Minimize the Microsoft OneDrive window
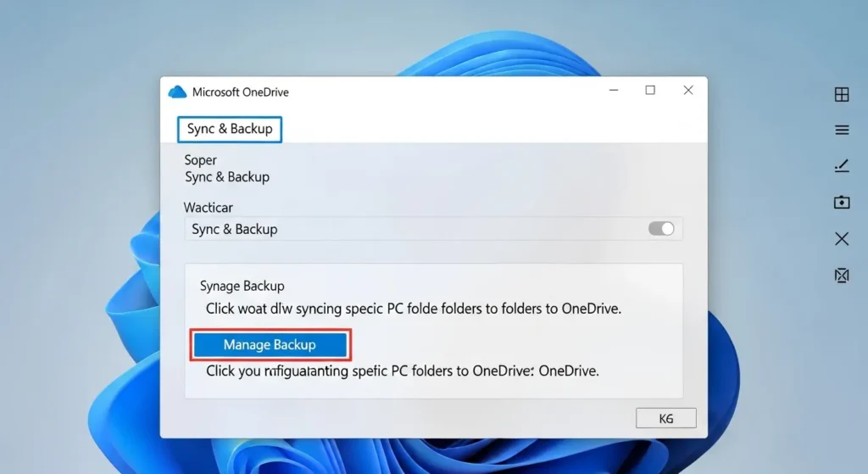Screen dimensions: 868x474 pos(614,90)
